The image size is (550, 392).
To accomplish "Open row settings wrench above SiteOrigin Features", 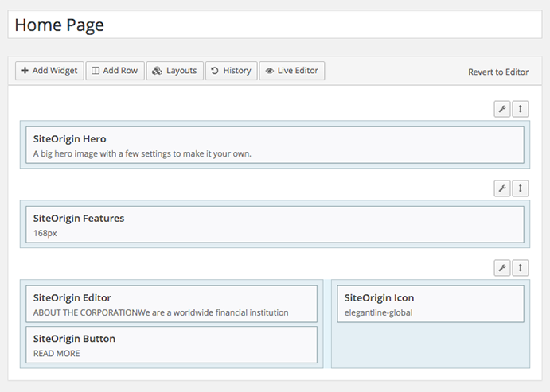I will tap(502, 188).
